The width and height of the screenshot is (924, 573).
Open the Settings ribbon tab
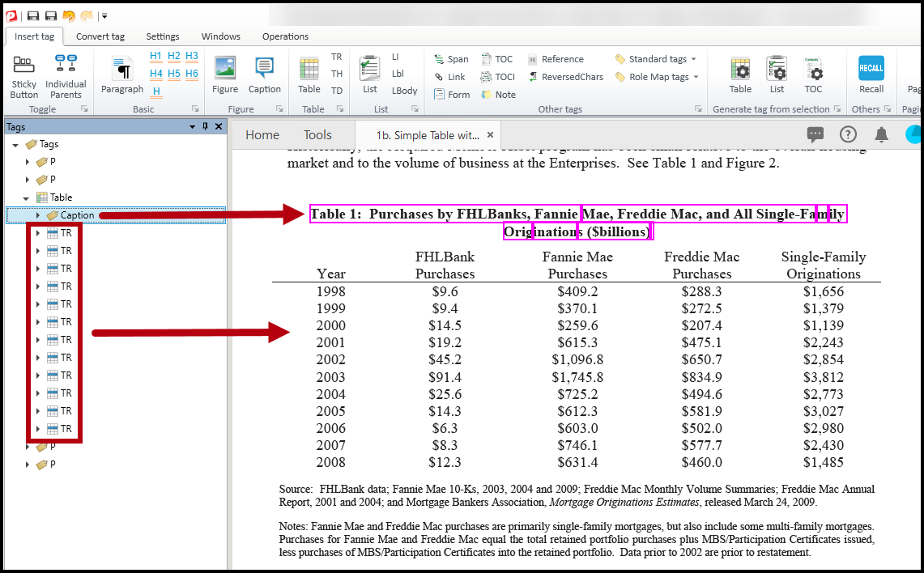[163, 36]
